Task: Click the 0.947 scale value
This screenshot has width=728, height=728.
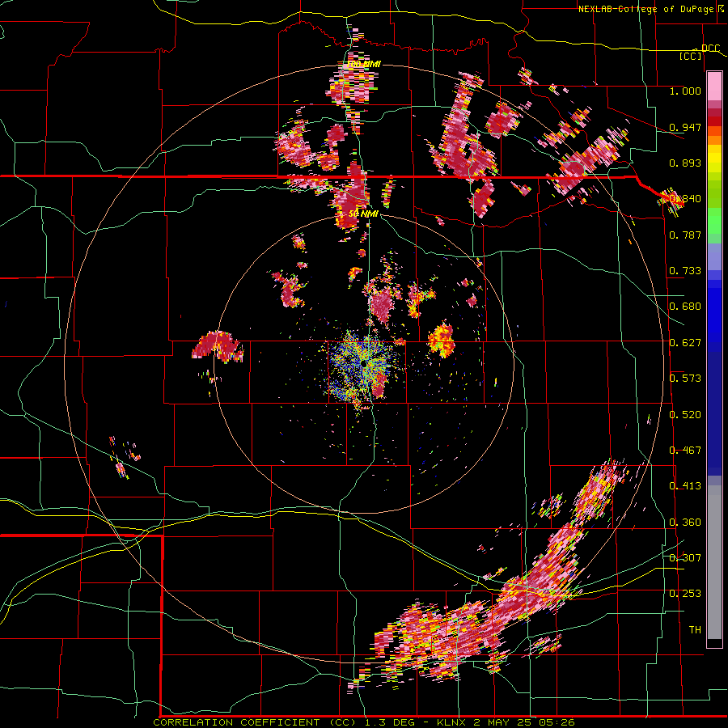Action: 685,127
